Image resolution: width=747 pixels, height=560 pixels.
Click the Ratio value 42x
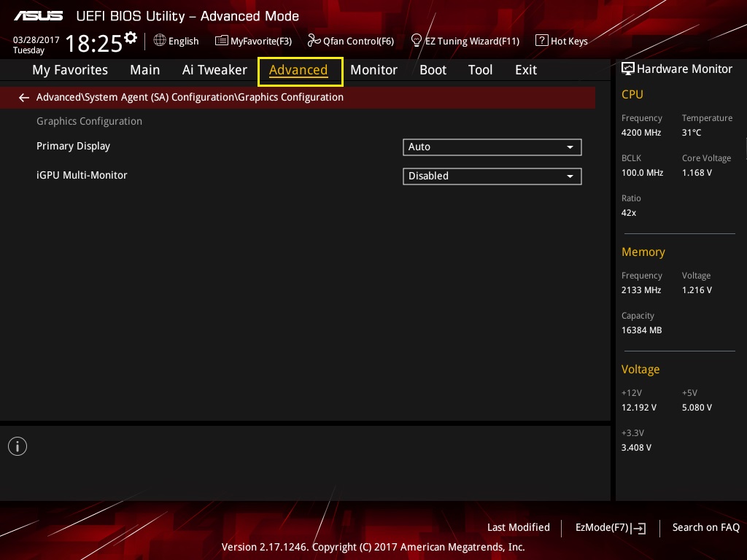[628, 213]
